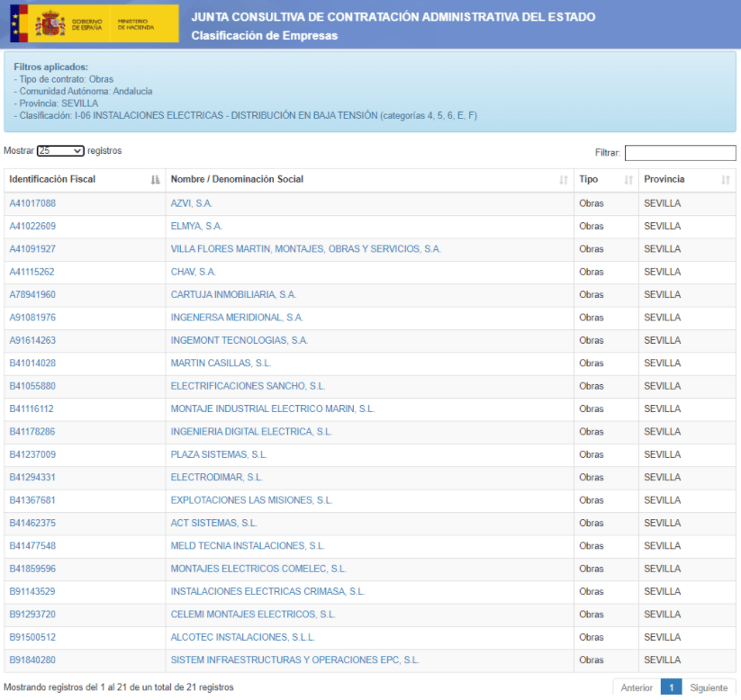Open fiscal ID A41115262
Viewport: 741px width, 700px height.
(32, 272)
